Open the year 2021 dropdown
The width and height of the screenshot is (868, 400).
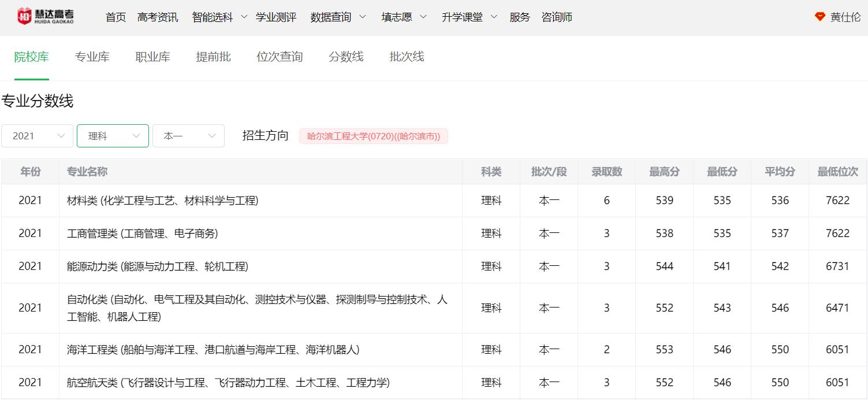pos(37,136)
